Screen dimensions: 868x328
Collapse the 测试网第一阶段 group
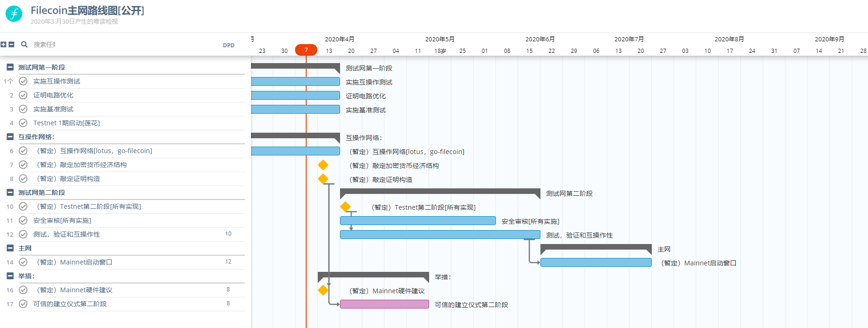10,67
